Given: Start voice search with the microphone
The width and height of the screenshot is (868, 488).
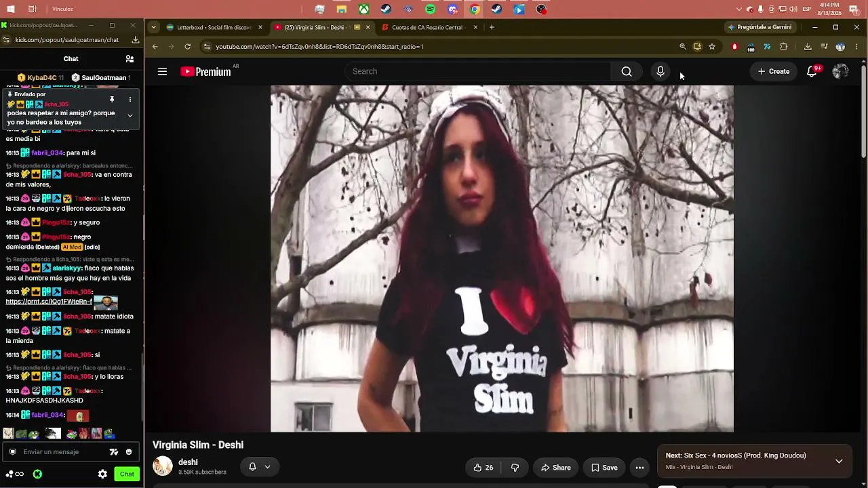Looking at the screenshot, I should point(660,71).
